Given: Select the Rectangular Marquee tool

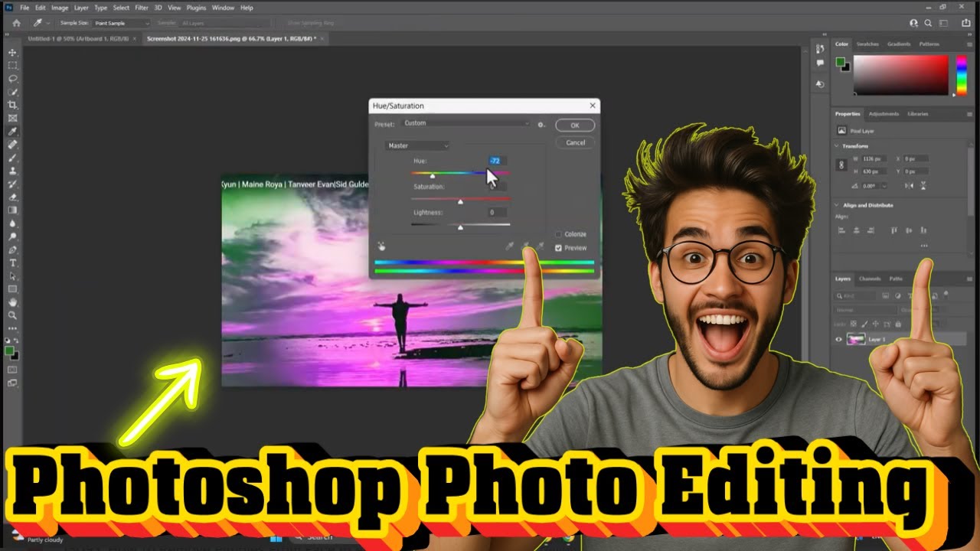Looking at the screenshot, I should point(13,65).
